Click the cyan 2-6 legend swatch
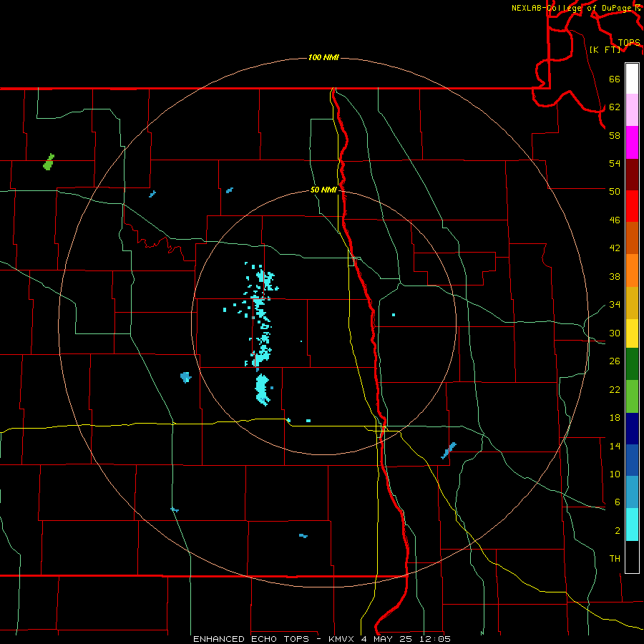This screenshot has width=644, height=644. pos(632,525)
